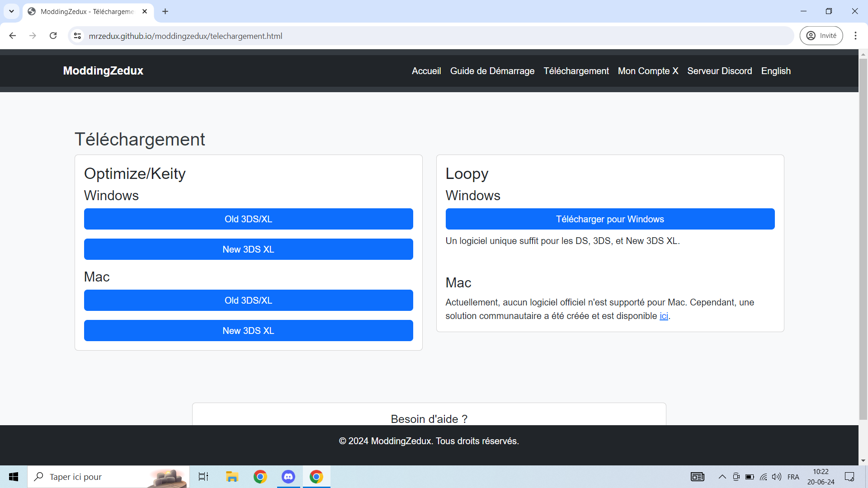Follow the 'ici' community solution link
The width and height of the screenshot is (868, 488).
click(x=664, y=316)
